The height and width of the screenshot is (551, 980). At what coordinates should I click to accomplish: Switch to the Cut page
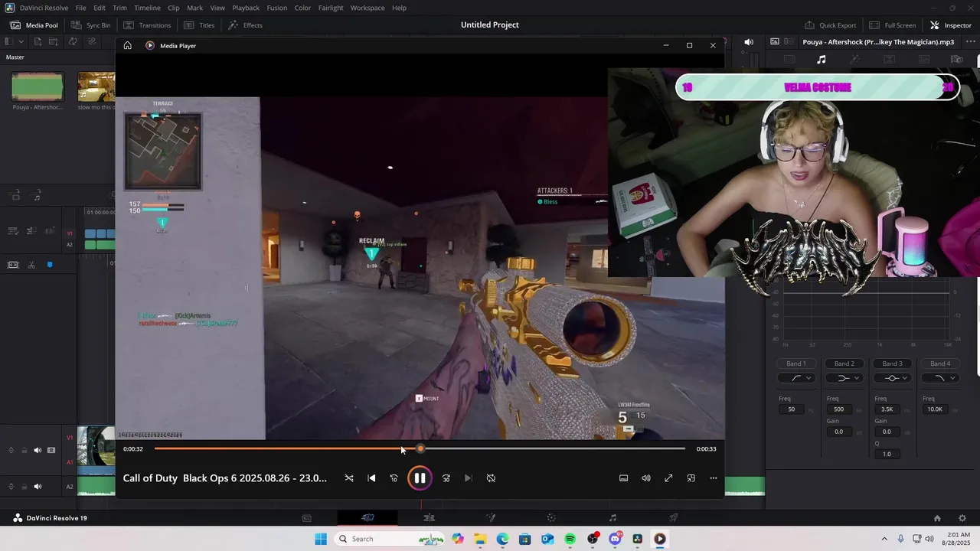pos(367,518)
